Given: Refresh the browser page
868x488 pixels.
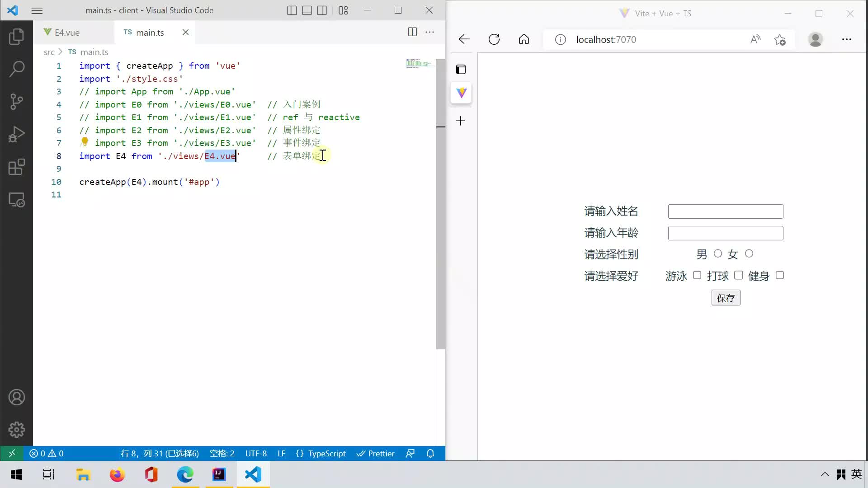Looking at the screenshot, I should [x=494, y=39].
